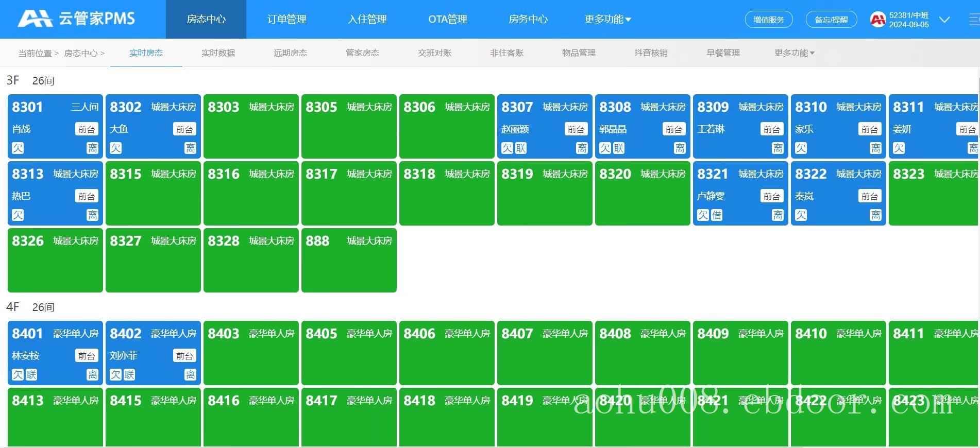Select vacant room card 8320

pyautogui.click(x=643, y=193)
